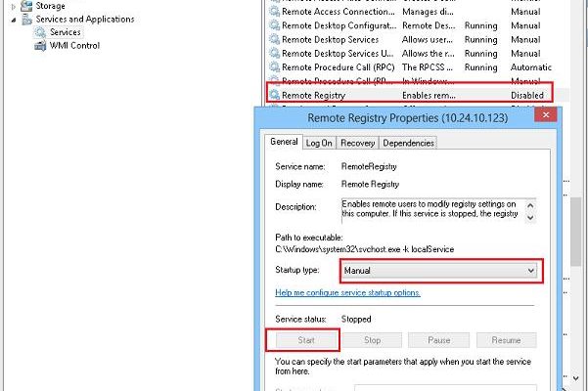The width and height of the screenshot is (588, 391).
Task: Click the Services gear icon in tree
Action: pos(41,32)
